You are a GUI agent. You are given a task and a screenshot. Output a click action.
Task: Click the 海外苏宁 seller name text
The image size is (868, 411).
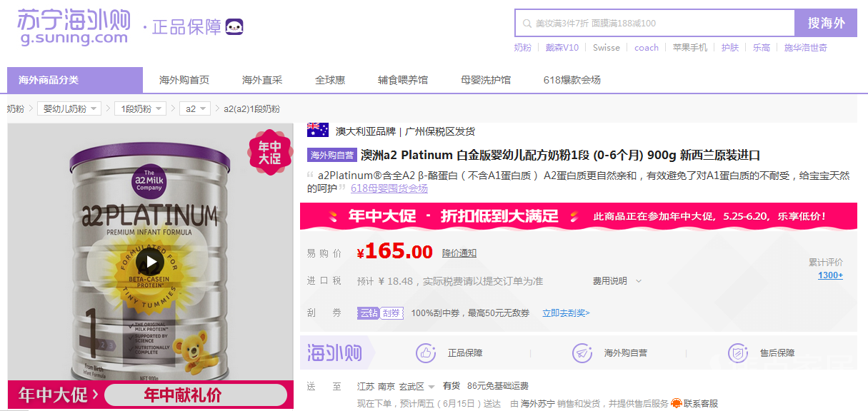pos(538,404)
